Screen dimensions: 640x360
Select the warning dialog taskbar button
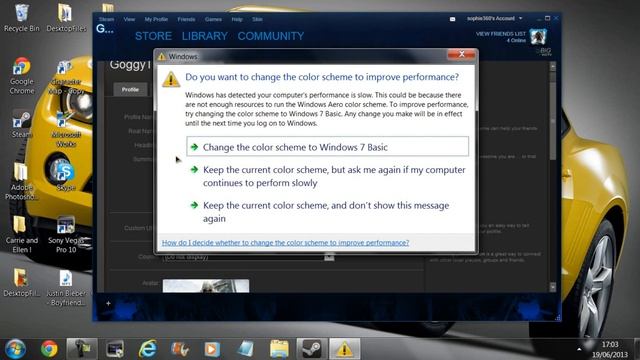pos(344,349)
